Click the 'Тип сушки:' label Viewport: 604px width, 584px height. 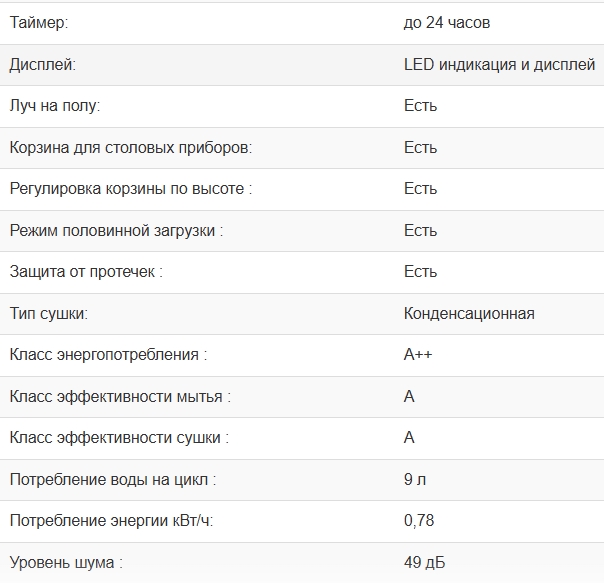pyautogui.click(x=49, y=313)
